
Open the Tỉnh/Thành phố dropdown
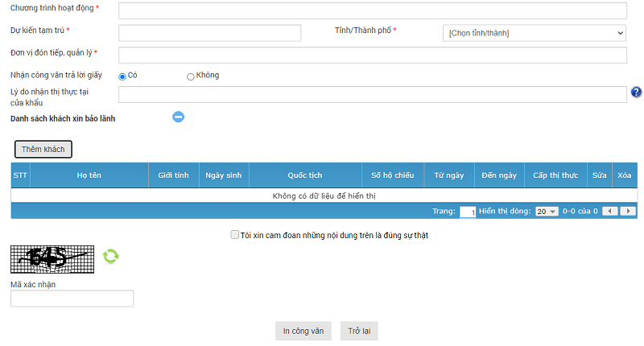[x=534, y=33]
